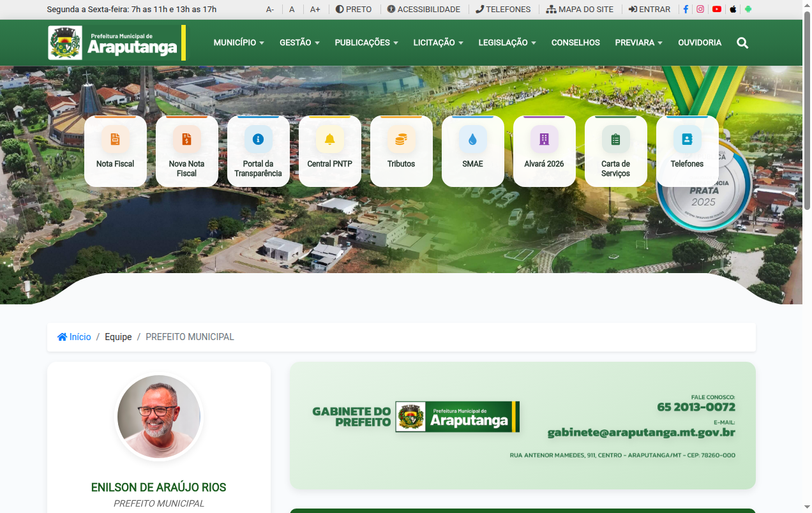
Task: Open the Portal da Transparência card
Action: pos(259,151)
